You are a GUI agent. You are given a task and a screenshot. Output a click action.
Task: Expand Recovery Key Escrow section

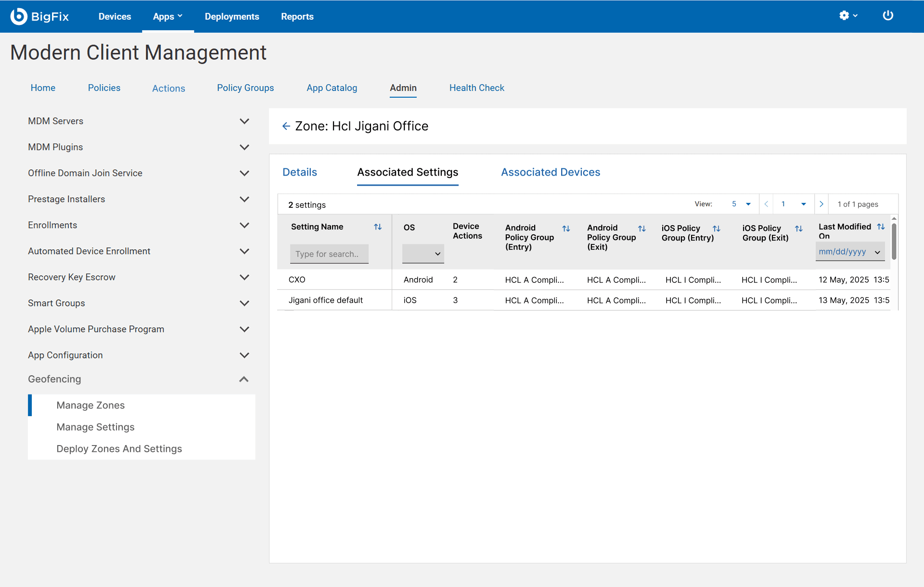point(244,277)
